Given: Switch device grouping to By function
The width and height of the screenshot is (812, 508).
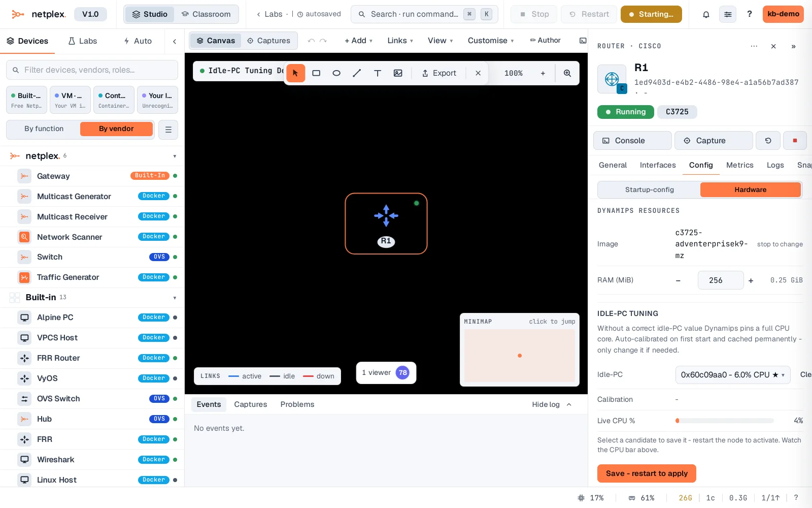Looking at the screenshot, I should coord(44,129).
